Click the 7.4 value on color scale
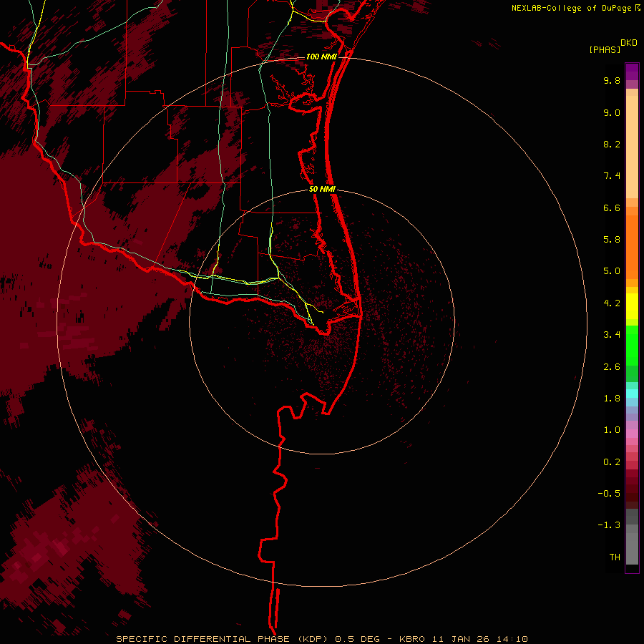The height and width of the screenshot is (644, 644). pos(612,176)
